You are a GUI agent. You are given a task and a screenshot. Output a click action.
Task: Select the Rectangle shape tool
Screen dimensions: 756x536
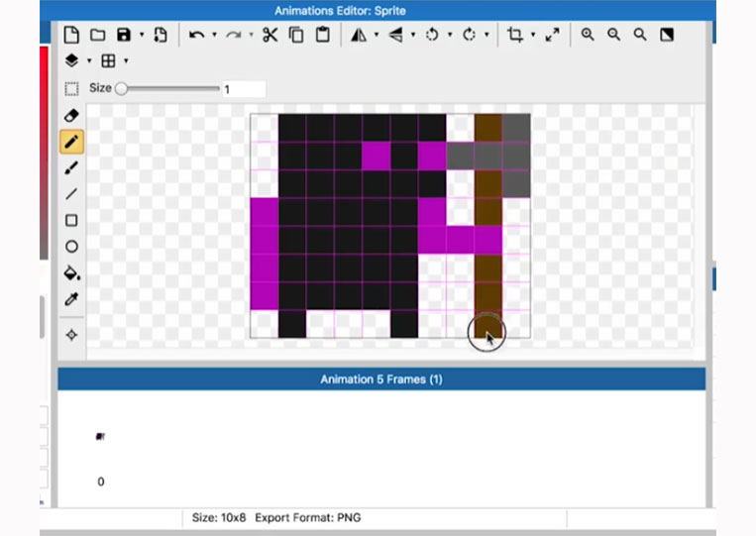pyautogui.click(x=71, y=220)
